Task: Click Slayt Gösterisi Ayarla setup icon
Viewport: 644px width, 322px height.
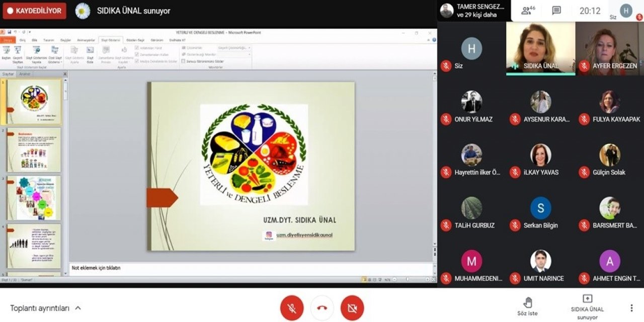Action: [x=74, y=54]
